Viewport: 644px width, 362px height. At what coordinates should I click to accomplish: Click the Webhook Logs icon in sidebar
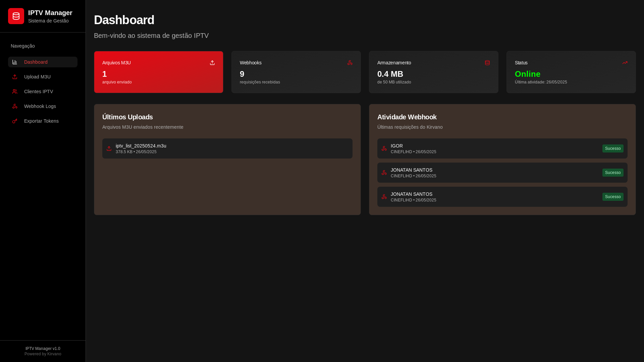point(15,106)
